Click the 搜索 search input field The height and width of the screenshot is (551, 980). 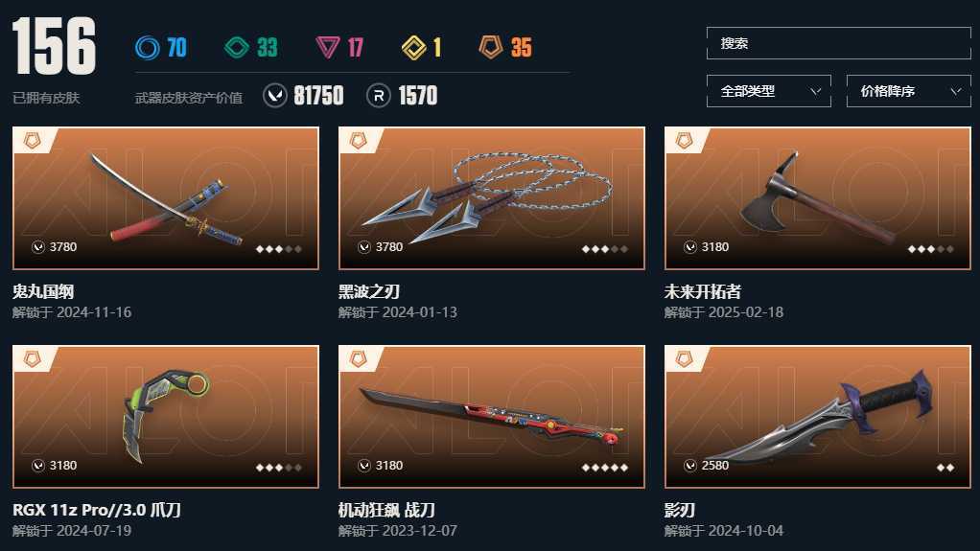[839, 43]
